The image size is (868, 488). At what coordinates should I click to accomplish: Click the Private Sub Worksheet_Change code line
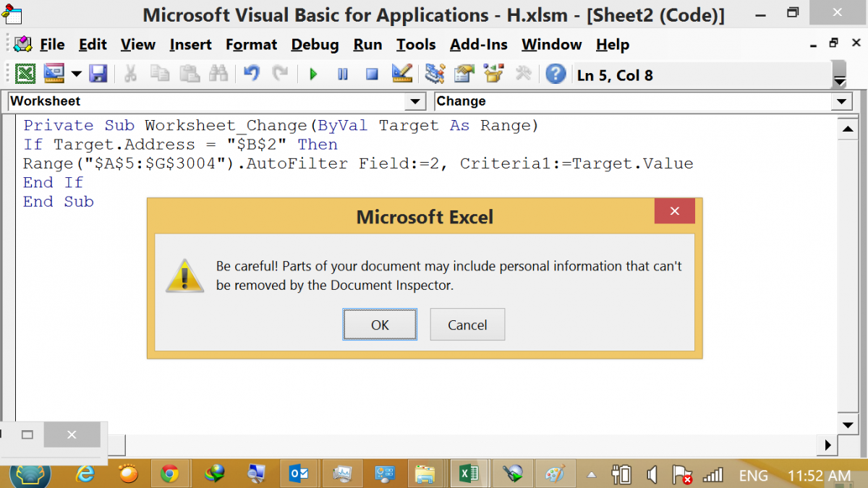coord(281,126)
